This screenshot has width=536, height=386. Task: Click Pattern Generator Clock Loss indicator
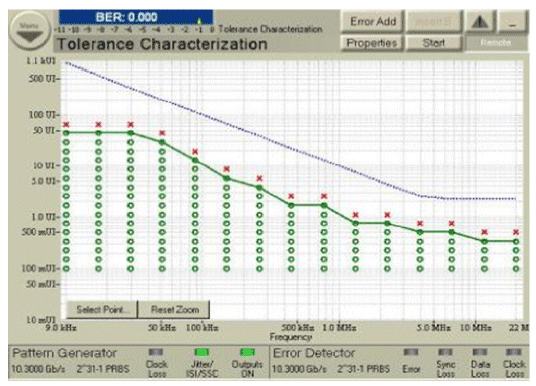[x=156, y=352]
